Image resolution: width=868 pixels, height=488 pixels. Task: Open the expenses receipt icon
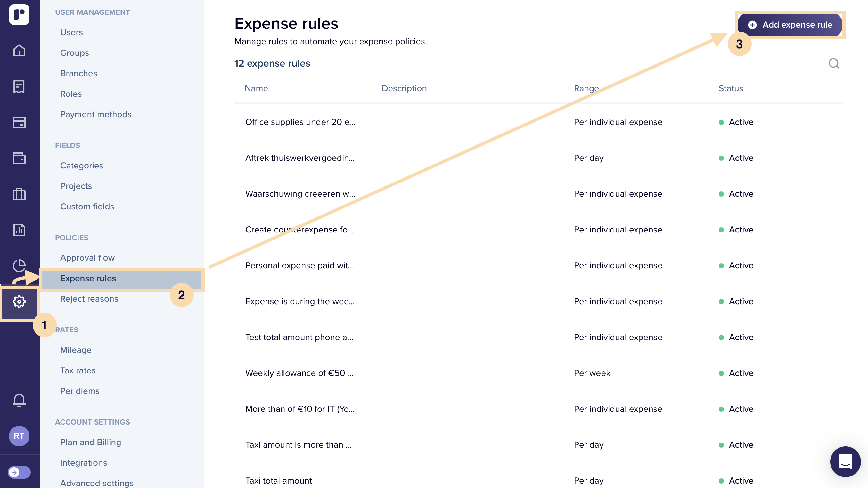tap(19, 86)
